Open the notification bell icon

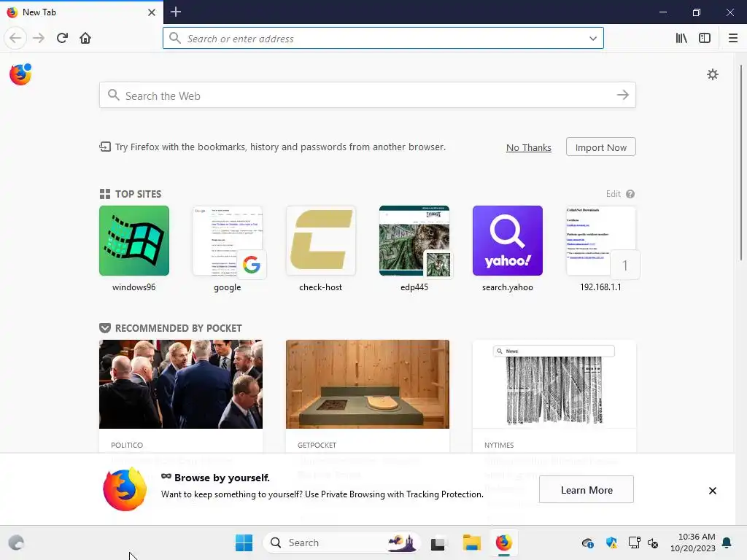(727, 542)
